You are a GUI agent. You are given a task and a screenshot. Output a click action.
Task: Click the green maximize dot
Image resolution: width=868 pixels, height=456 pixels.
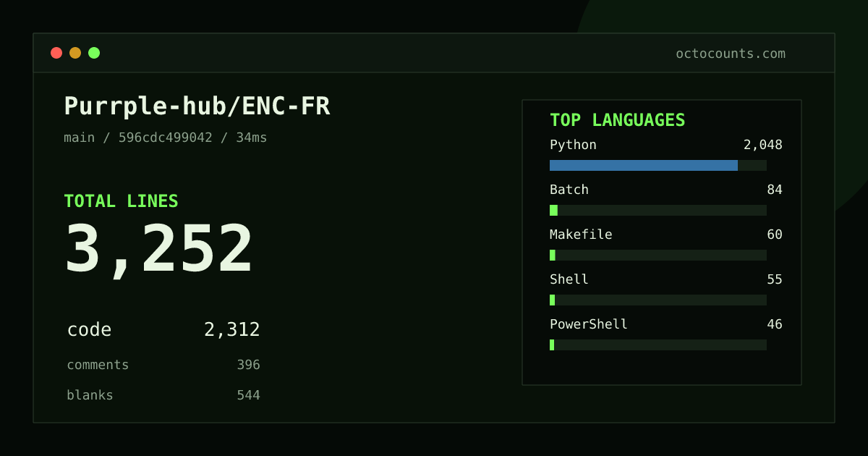tap(94, 53)
